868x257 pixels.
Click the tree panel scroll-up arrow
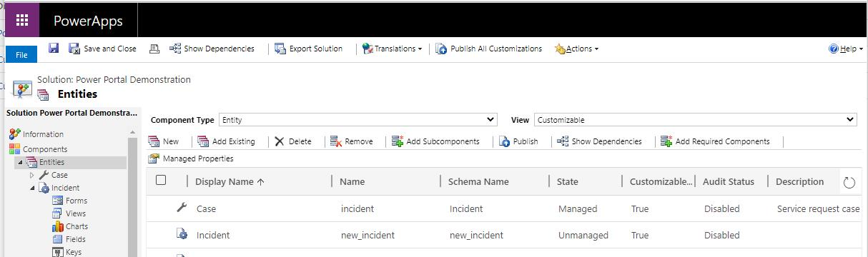coord(132,132)
